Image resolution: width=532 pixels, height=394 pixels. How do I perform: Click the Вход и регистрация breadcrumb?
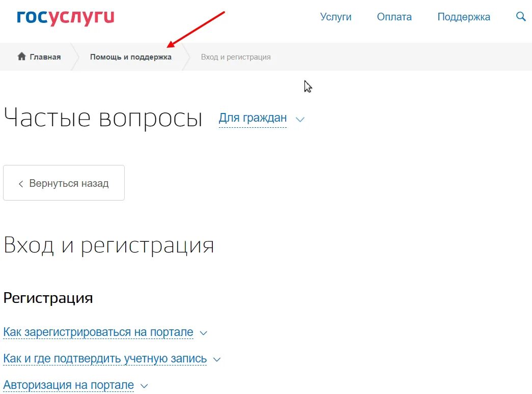236,57
